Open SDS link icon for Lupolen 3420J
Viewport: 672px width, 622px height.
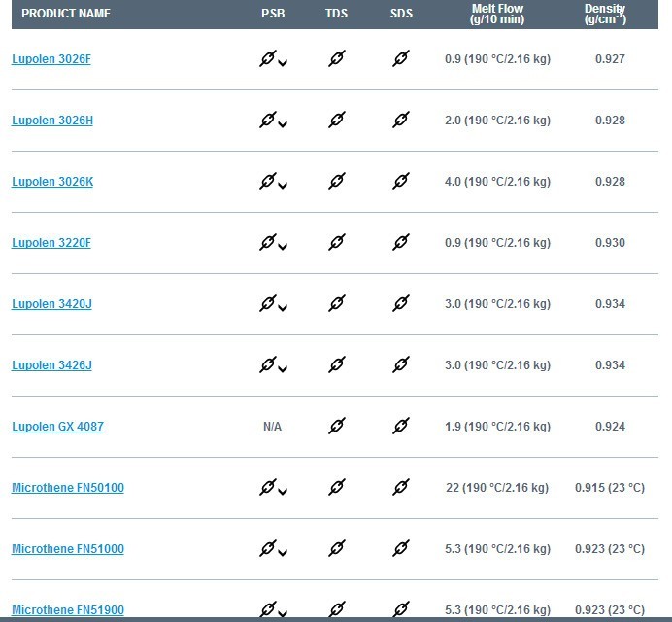click(401, 303)
